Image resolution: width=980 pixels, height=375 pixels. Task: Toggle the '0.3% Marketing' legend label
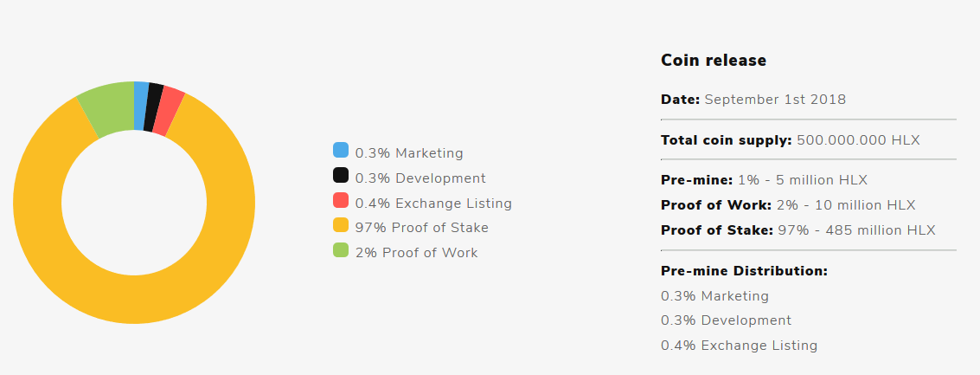[x=409, y=153]
